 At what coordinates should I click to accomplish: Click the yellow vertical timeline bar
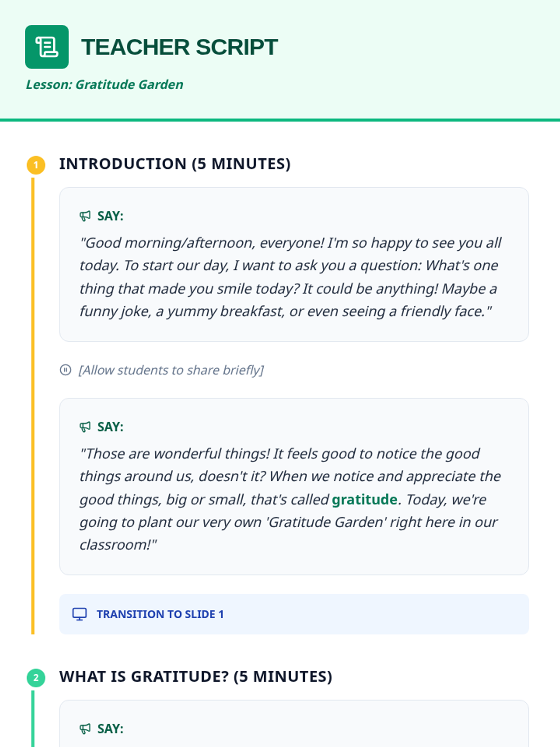coord(33,405)
